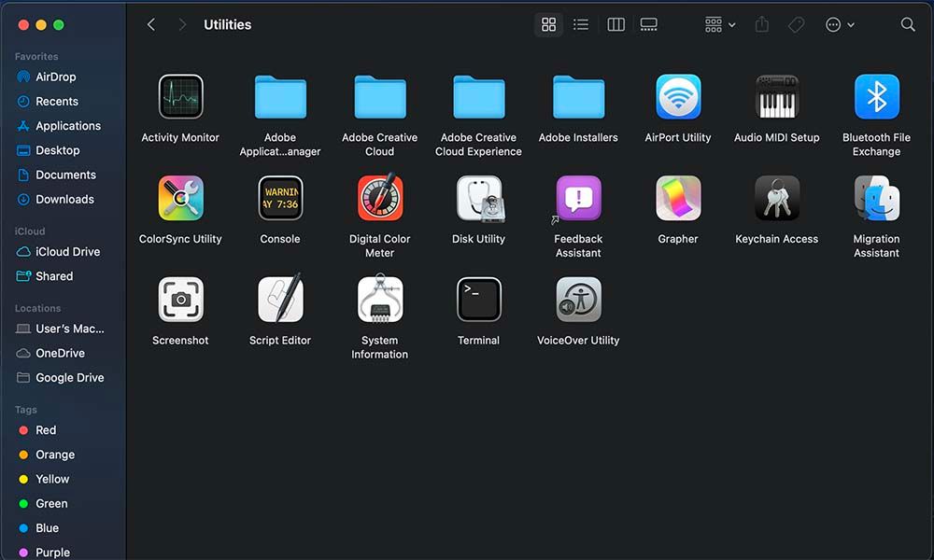934x560 pixels.
Task: Open the Adobe Installers folder
Action: 578,97
